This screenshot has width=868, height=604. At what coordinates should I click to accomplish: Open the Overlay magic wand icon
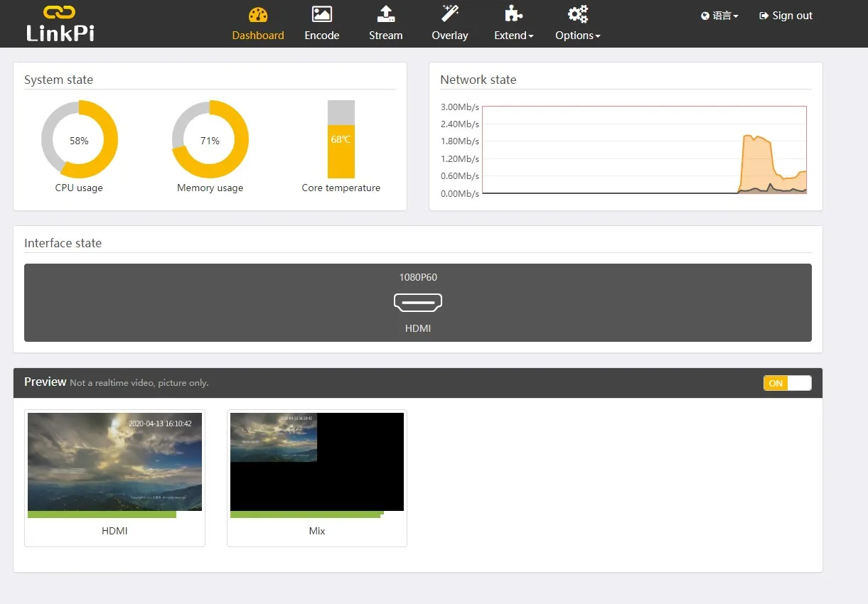coord(450,14)
